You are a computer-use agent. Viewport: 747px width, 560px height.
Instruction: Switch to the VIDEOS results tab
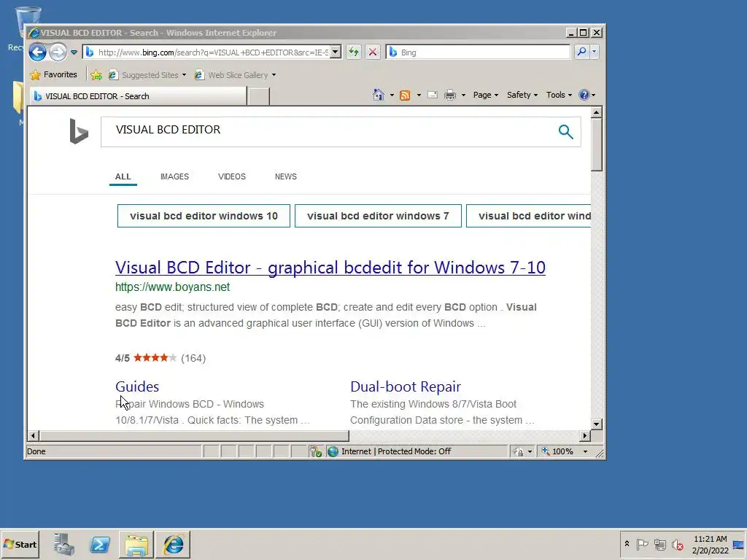tap(232, 176)
